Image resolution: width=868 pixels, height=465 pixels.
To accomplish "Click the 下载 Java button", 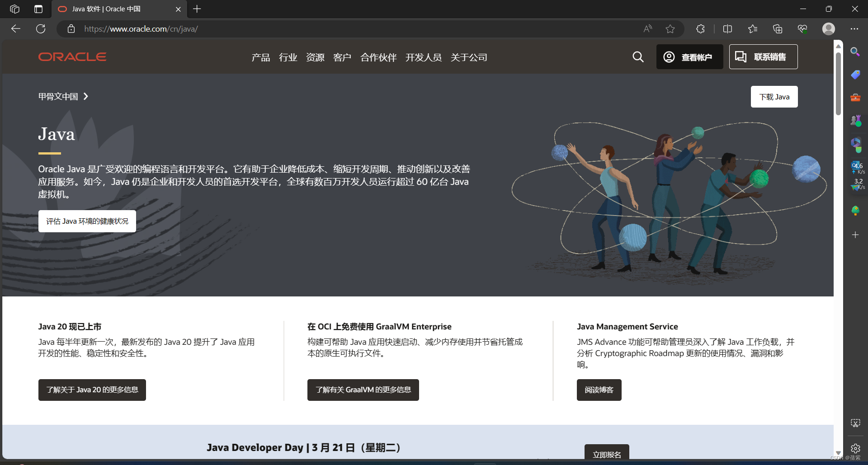I will 774,97.
